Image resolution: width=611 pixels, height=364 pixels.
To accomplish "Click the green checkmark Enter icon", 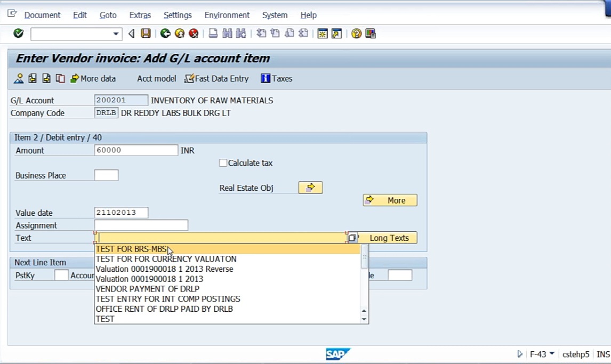I will [18, 34].
